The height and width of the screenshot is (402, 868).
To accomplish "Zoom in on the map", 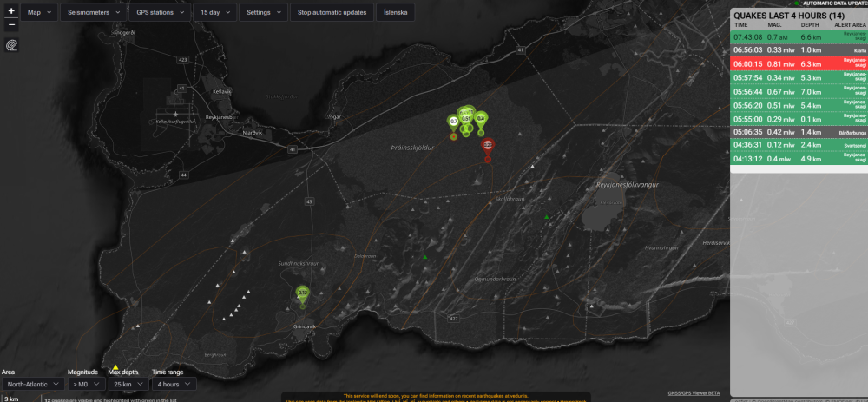I will [x=11, y=10].
